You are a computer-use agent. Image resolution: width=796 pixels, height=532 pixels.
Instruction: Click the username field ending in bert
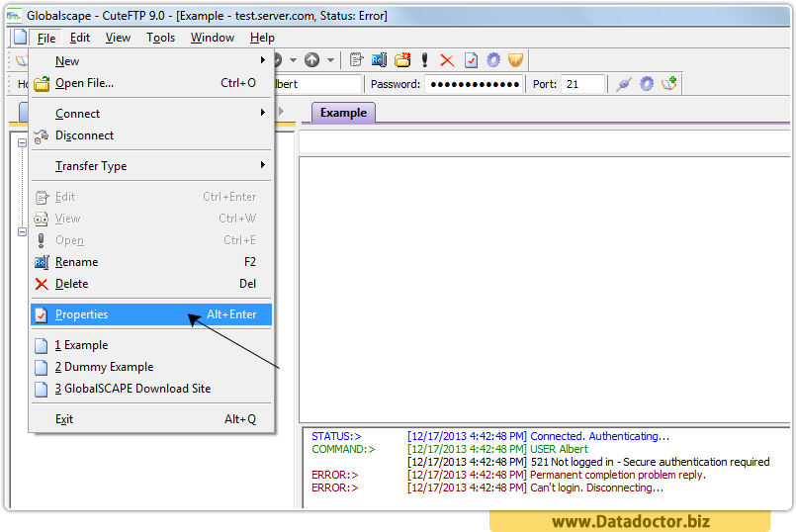[318, 84]
